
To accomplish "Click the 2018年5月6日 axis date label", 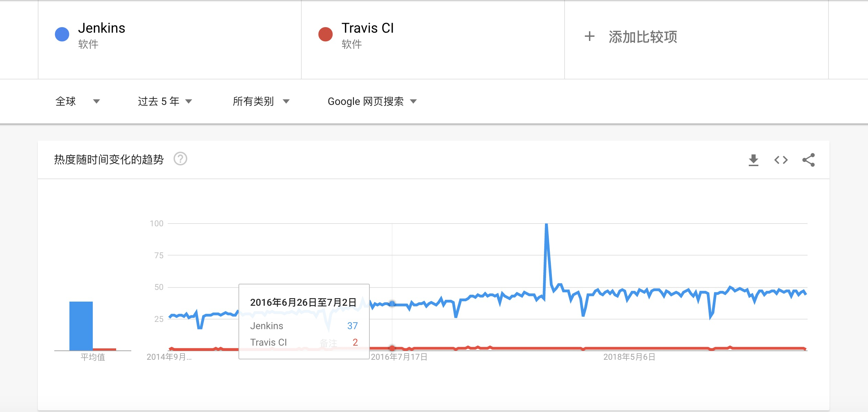I will tap(629, 357).
